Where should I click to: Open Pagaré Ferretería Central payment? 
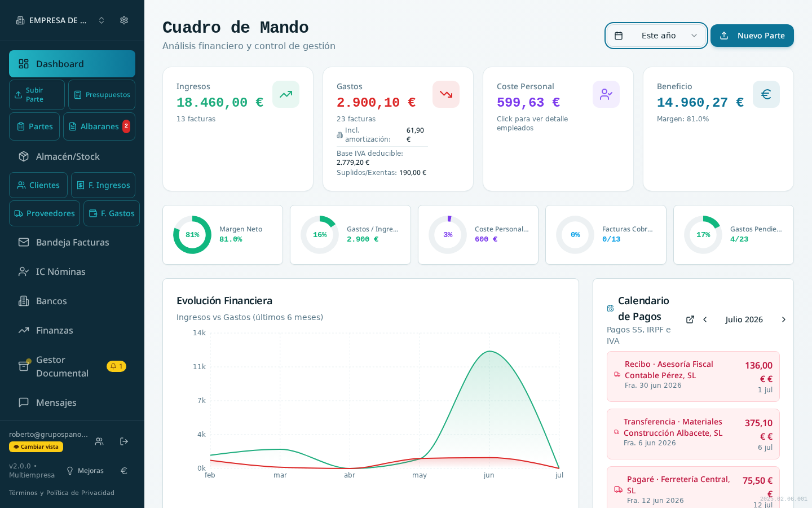click(693, 488)
